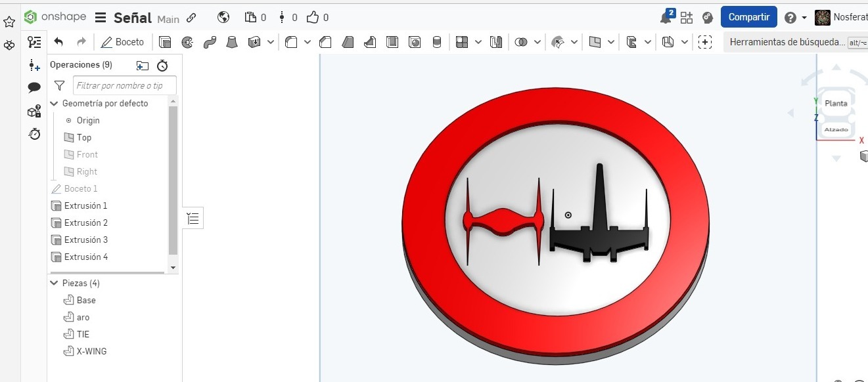
Task: Select Extrusión 1 feature
Action: [x=86, y=206]
